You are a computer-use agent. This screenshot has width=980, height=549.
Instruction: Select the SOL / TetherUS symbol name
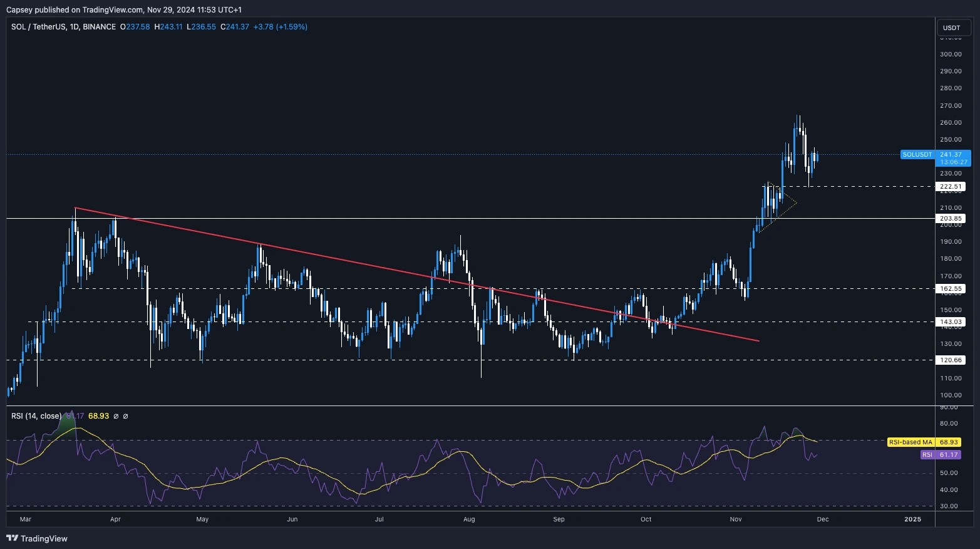(x=39, y=27)
